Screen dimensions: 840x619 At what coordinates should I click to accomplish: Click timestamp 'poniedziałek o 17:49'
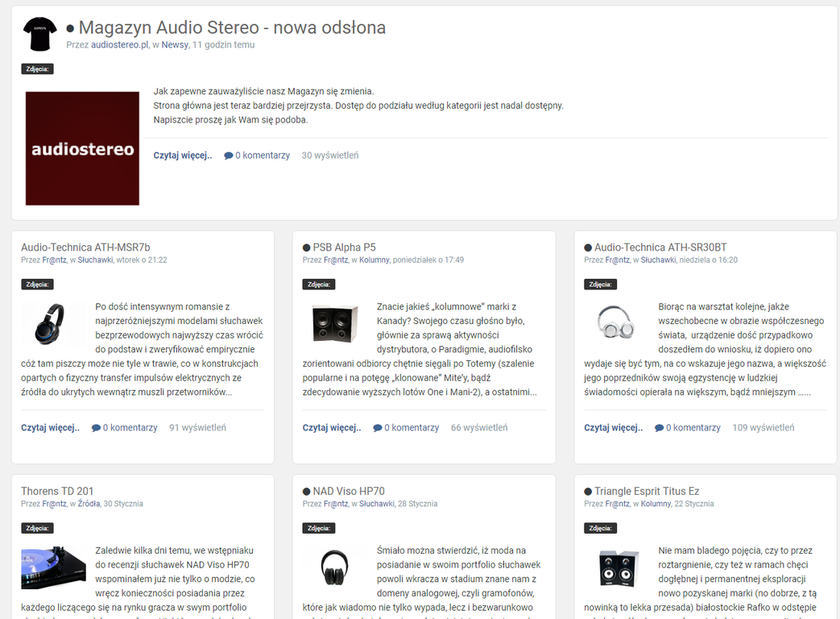[x=428, y=260]
